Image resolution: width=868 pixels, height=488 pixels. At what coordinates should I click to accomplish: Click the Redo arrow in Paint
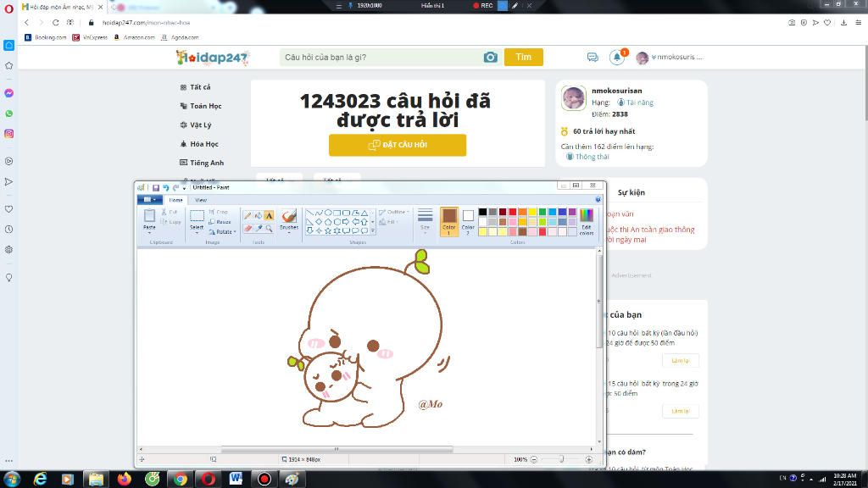(x=175, y=187)
